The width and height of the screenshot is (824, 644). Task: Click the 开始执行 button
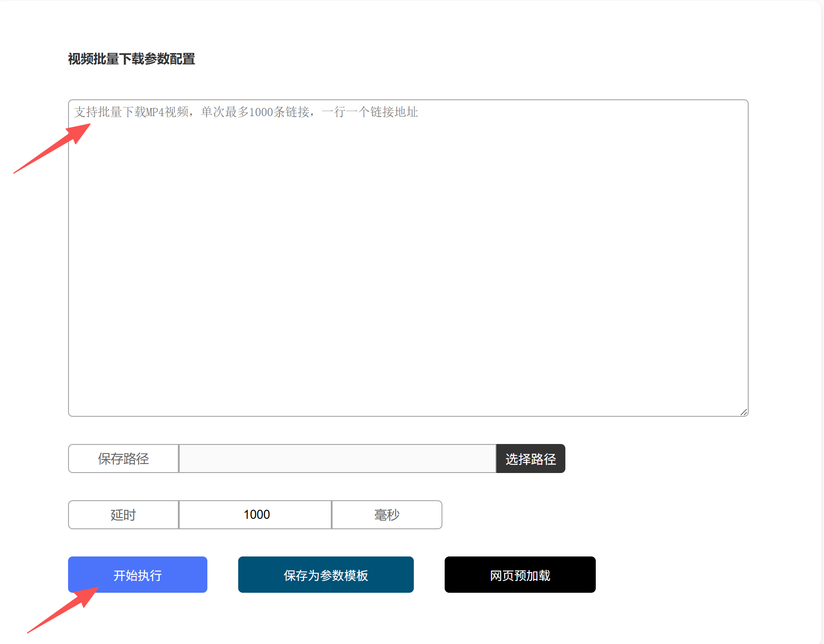[137, 575]
